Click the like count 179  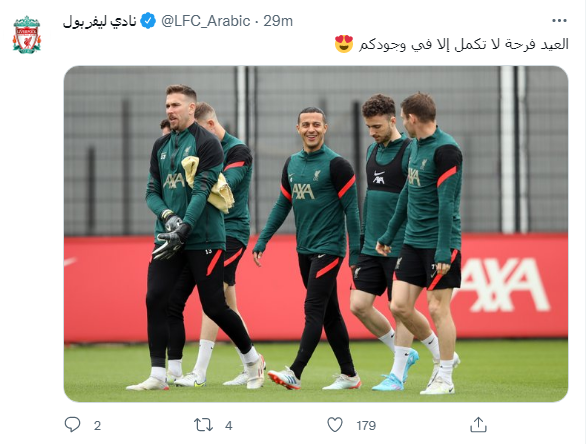[x=366, y=426]
